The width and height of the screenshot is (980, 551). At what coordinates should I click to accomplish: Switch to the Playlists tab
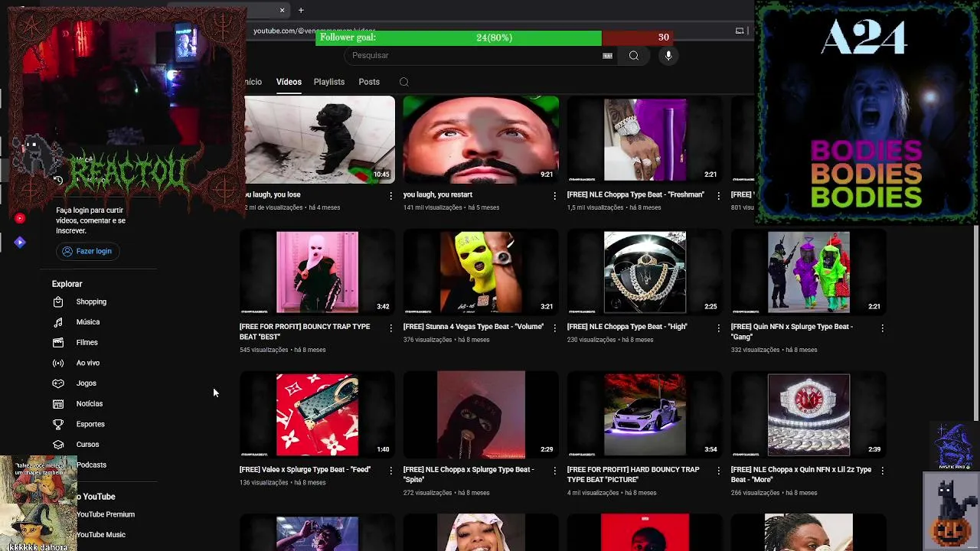tap(329, 82)
